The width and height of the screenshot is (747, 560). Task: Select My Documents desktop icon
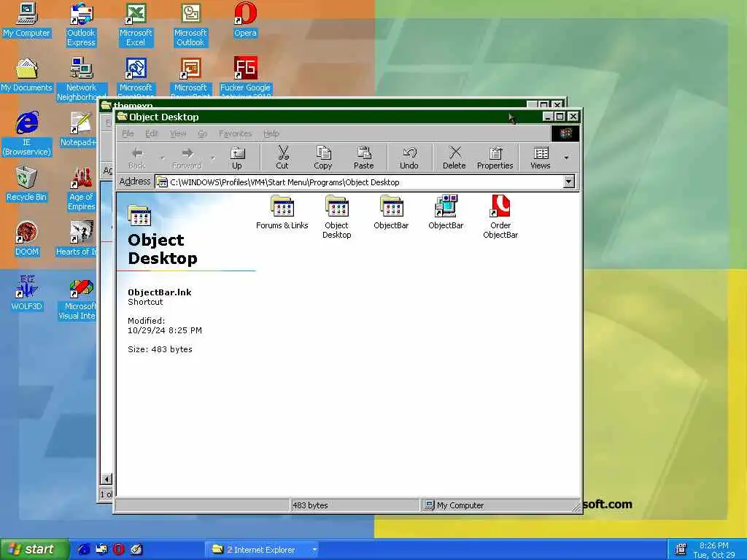click(x=27, y=75)
